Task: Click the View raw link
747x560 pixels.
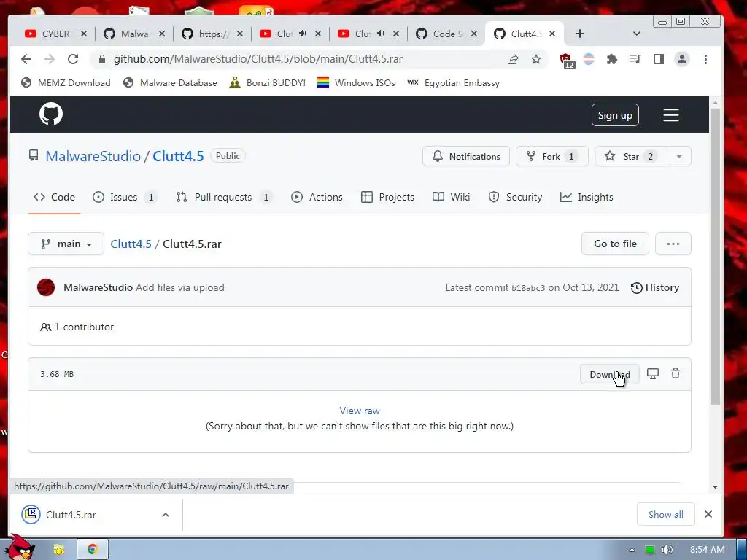Action: 360,411
